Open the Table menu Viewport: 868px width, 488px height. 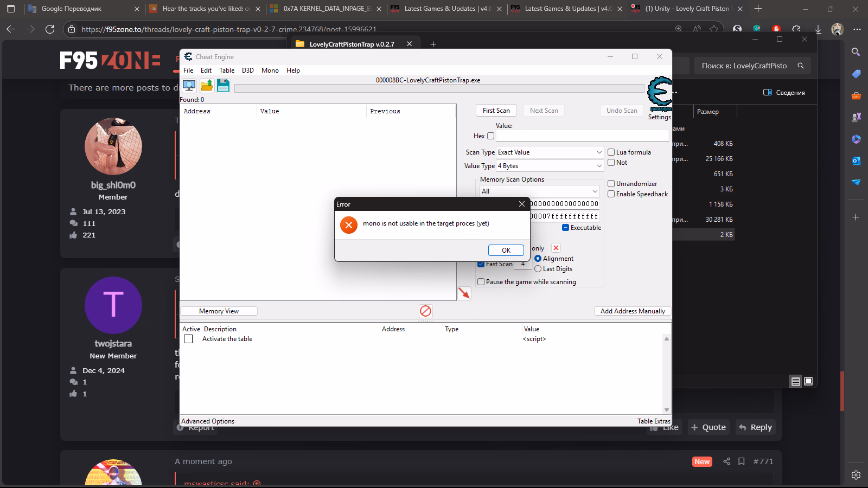[227, 70]
